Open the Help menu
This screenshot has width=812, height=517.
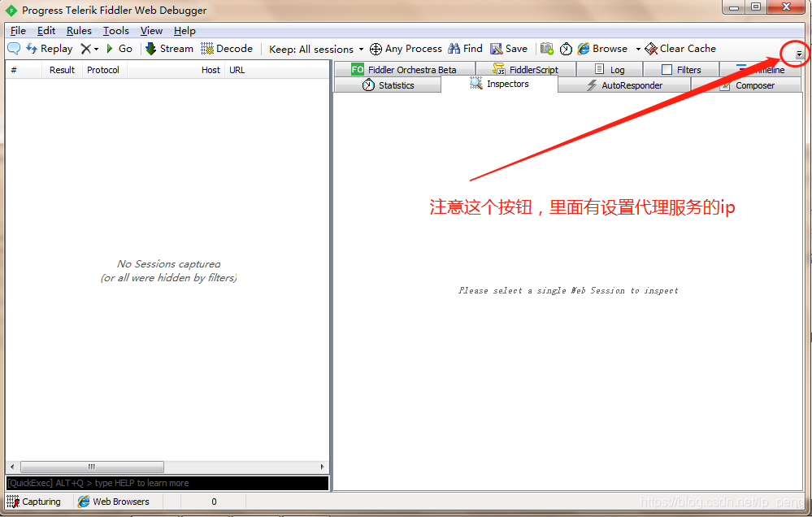185,31
